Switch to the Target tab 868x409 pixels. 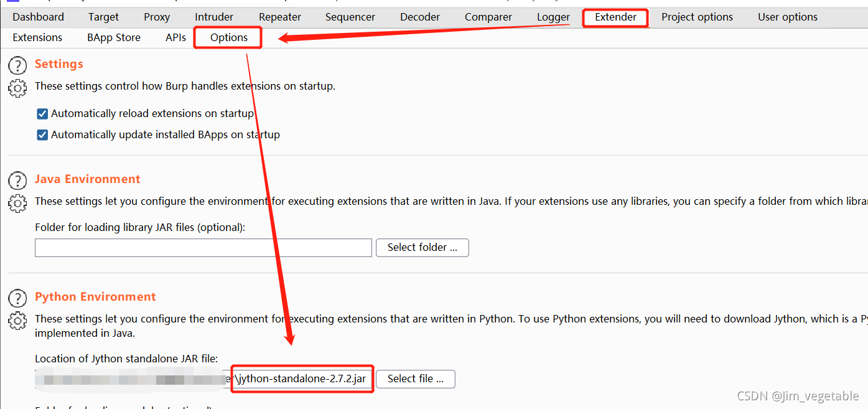coord(103,17)
